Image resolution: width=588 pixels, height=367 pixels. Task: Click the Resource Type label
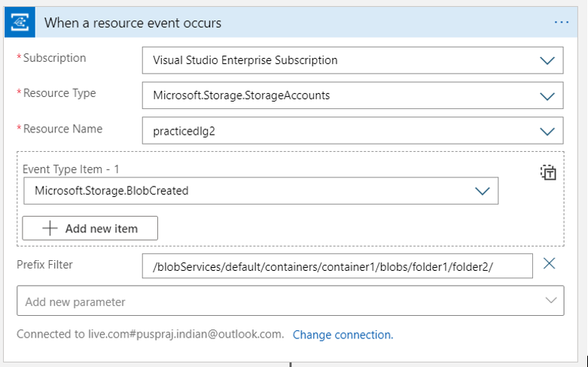pyautogui.click(x=59, y=93)
